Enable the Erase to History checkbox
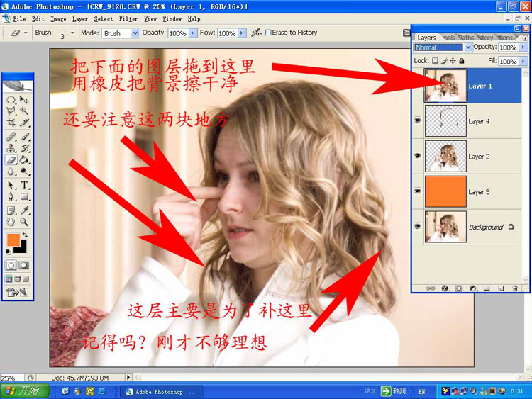Image resolution: width=532 pixels, height=399 pixels. coord(268,33)
